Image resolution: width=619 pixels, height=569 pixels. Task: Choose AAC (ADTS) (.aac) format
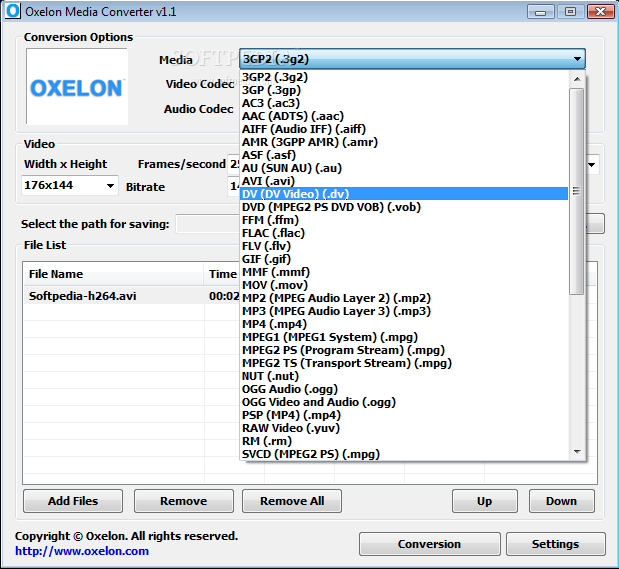(404, 116)
